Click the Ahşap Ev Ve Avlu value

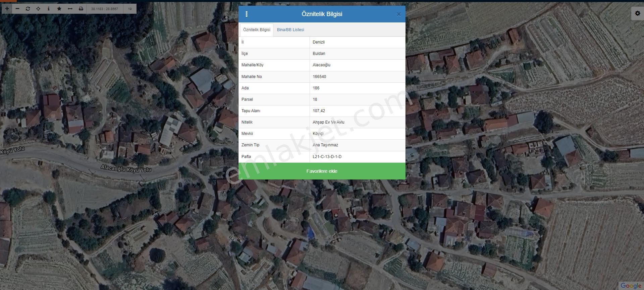tap(328, 122)
